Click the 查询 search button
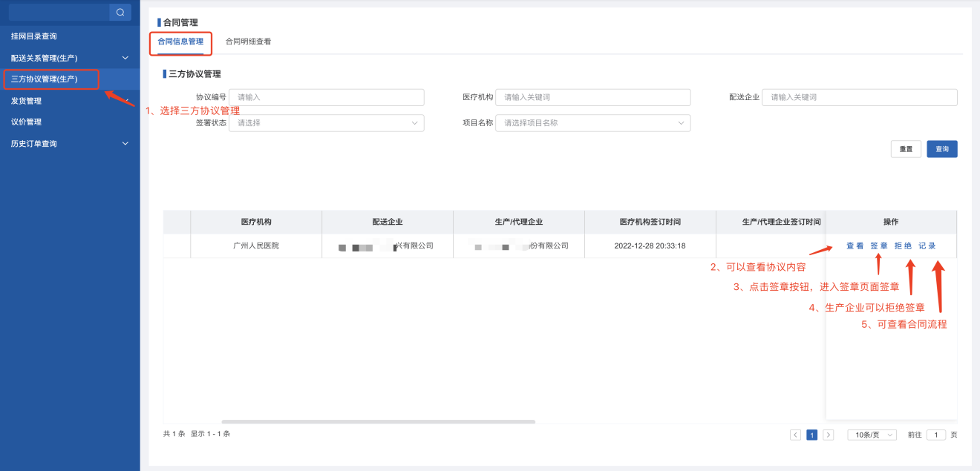 click(941, 149)
